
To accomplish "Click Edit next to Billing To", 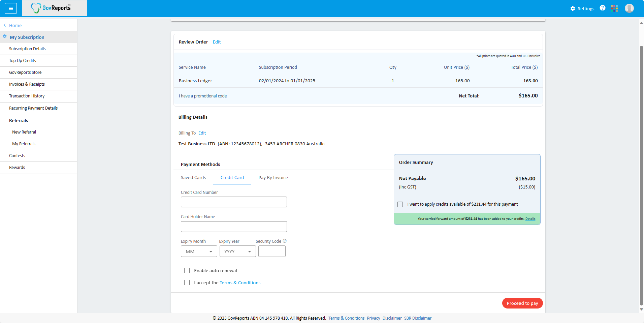I will 202,133.
